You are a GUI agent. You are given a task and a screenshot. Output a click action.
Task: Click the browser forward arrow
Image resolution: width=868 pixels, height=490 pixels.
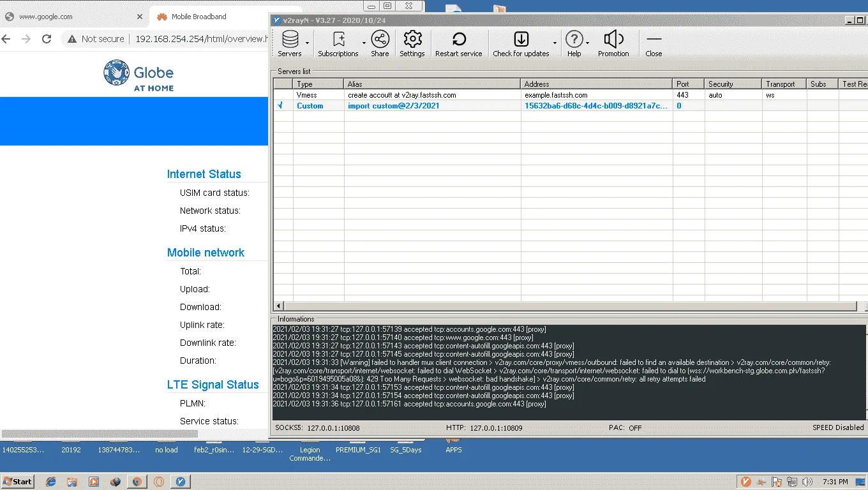click(26, 39)
